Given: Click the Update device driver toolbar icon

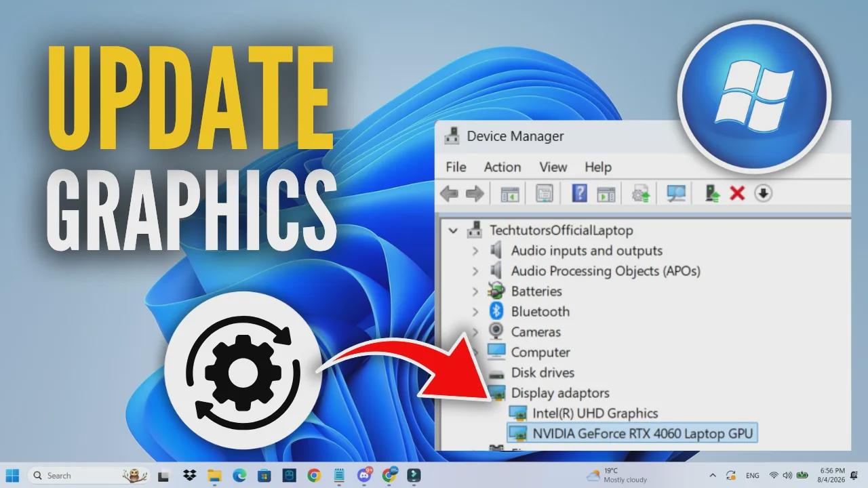Looking at the screenshot, I should pos(712,194).
